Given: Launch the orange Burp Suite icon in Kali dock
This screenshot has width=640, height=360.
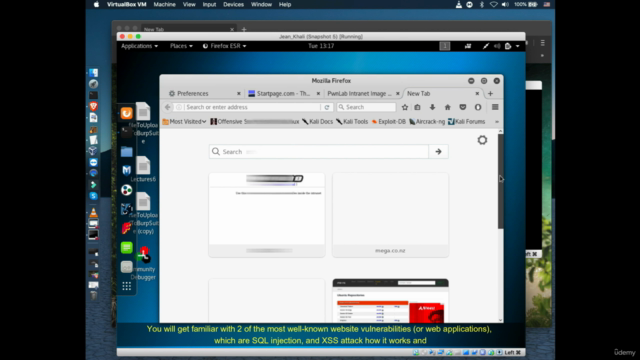Looking at the screenshot, I should (x=127, y=113).
